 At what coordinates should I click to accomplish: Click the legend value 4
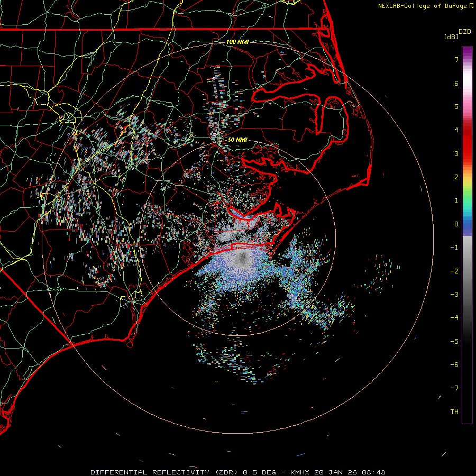(x=456, y=130)
